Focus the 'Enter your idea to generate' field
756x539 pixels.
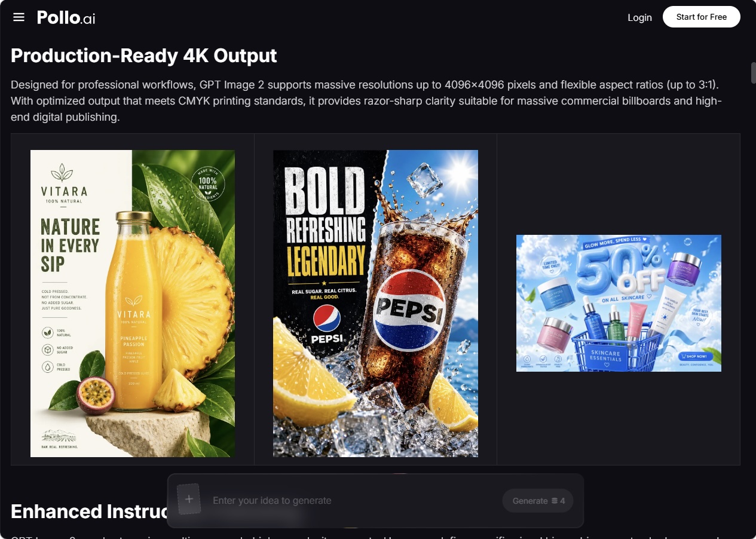tap(353, 501)
